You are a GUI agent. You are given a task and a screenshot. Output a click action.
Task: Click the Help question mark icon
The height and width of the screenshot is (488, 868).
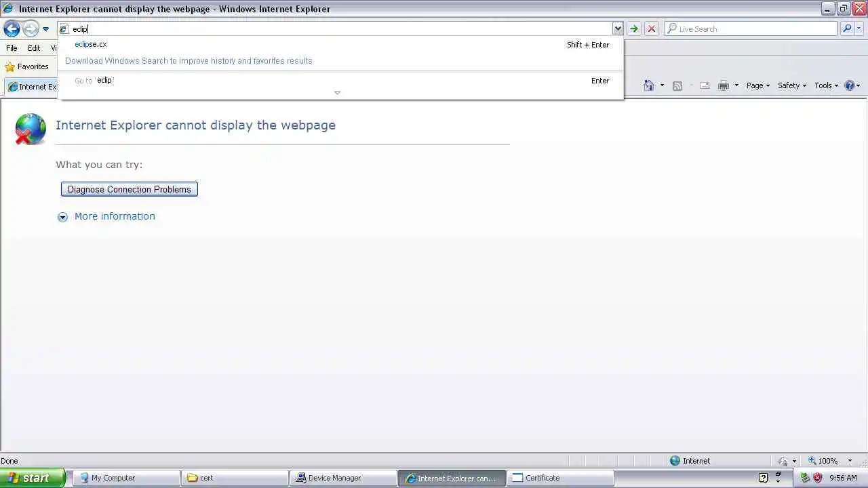[x=850, y=85]
